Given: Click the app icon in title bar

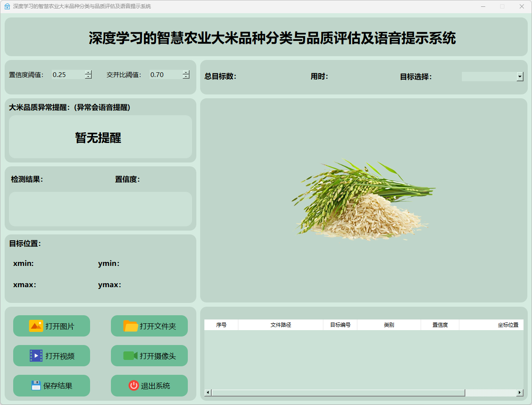Looking at the screenshot, I should (7, 6).
